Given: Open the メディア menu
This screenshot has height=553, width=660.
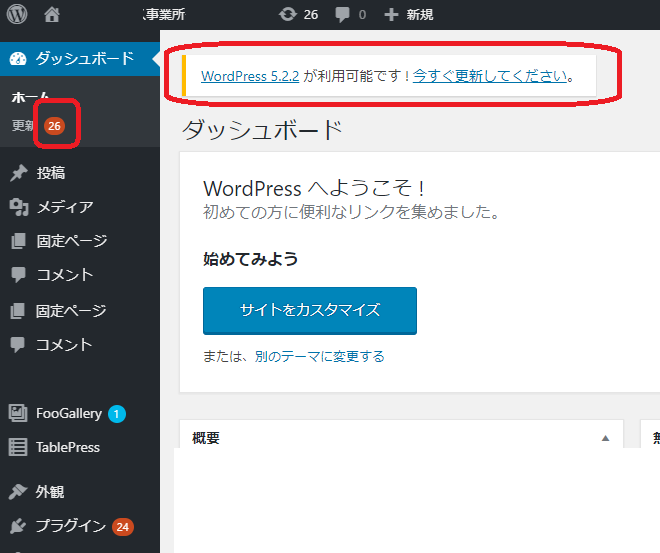Looking at the screenshot, I should coord(65,207).
